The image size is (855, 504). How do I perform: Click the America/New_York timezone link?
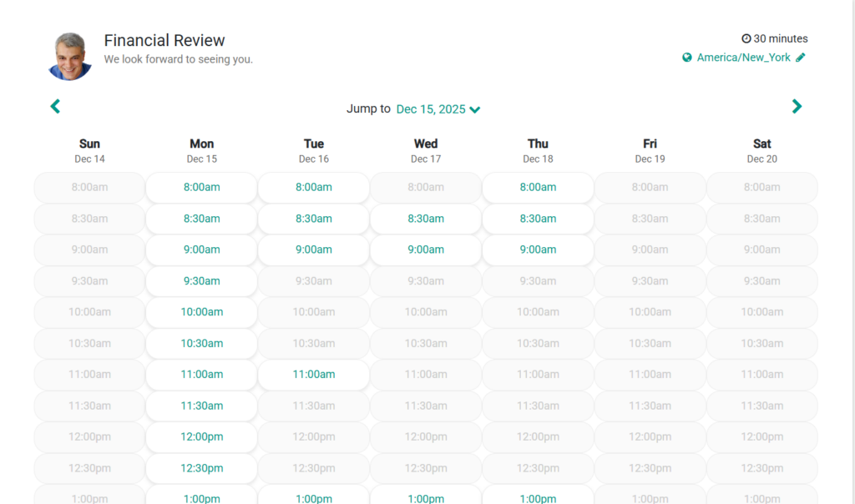click(743, 58)
